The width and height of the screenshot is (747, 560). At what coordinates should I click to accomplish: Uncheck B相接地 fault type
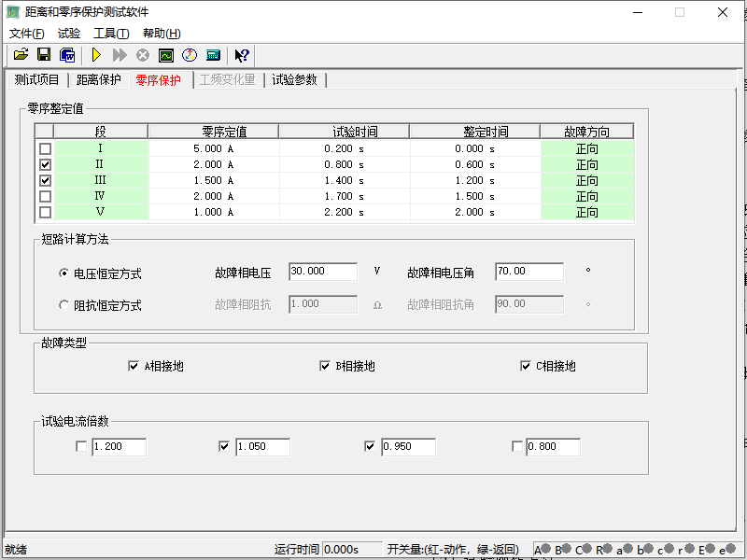click(x=325, y=367)
